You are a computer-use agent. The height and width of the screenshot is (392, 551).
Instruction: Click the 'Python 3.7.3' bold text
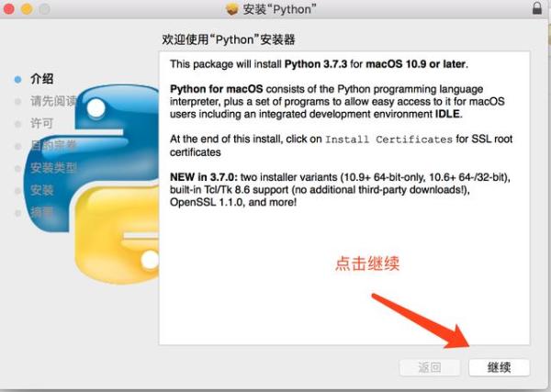point(316,64)
